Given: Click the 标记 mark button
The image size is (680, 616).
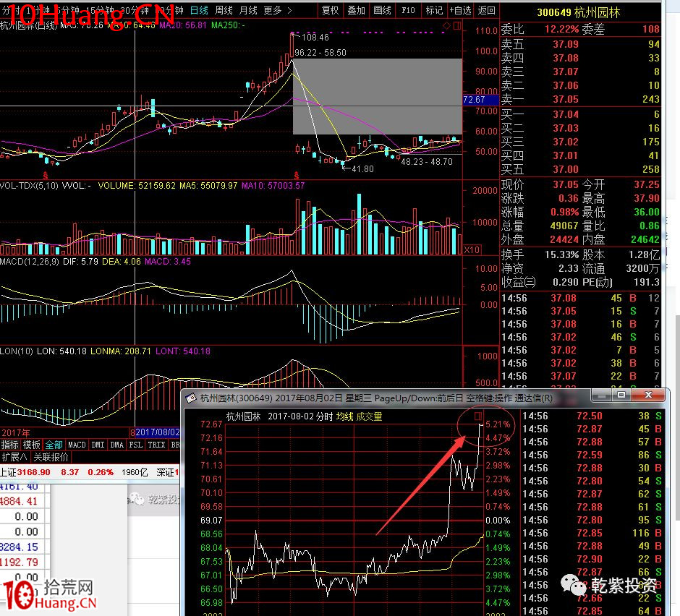Looking at the screenshot, I should [x=434, y=10].
